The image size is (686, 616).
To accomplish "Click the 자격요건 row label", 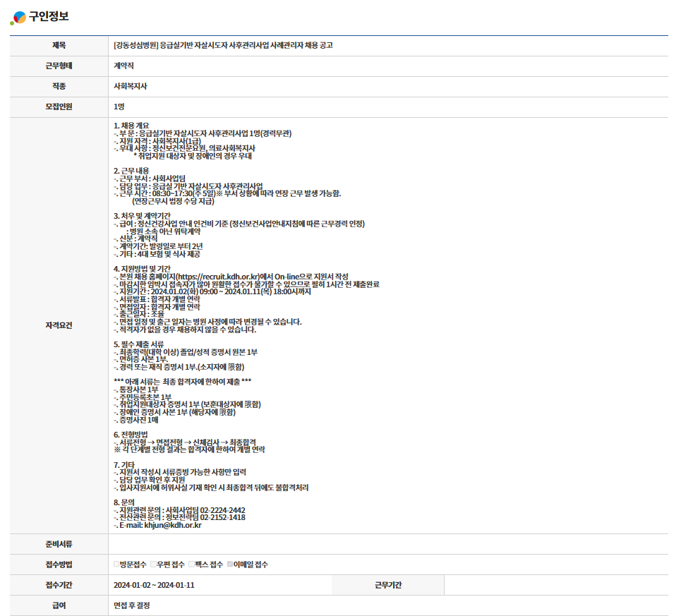I will tap(59, 325).
